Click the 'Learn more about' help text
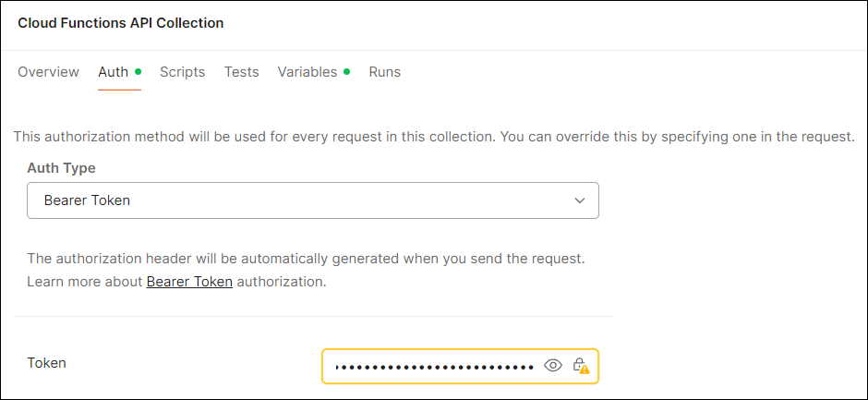The width and height of the screenshot is (868, 400). [86, 282]
